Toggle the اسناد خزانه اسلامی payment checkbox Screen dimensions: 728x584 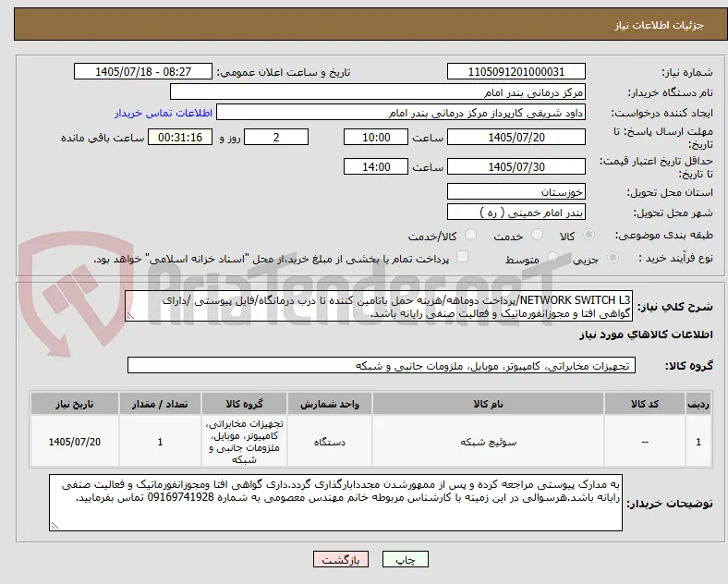coord(463,257)
